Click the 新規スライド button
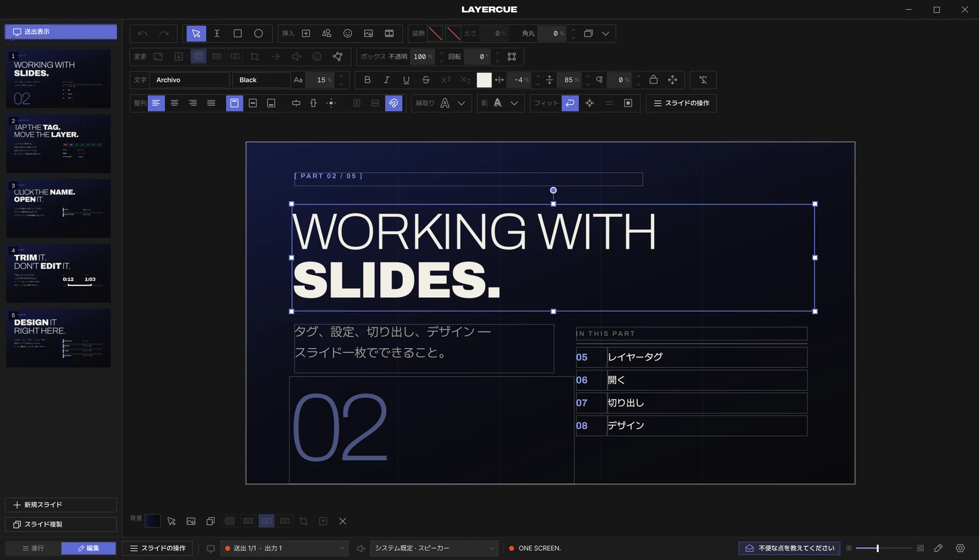This screenshot has width=979, height=560. click(x=61, y=505)
